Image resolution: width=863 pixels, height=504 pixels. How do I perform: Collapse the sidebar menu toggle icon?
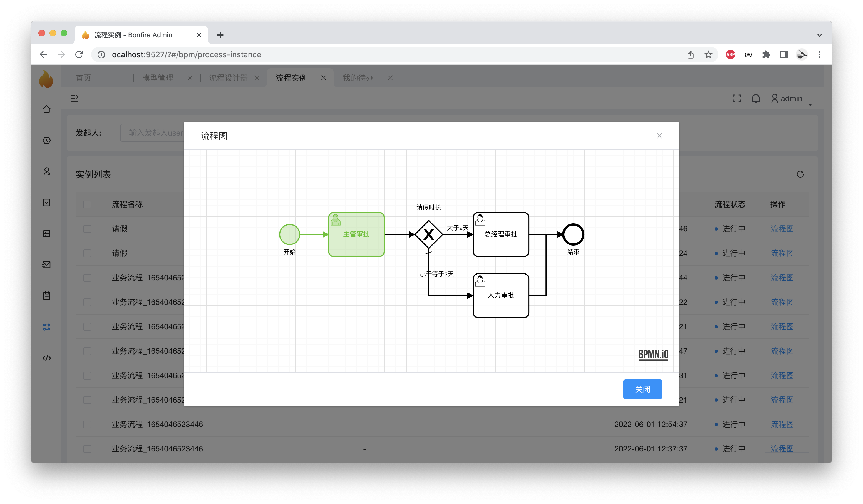(75, 98)
